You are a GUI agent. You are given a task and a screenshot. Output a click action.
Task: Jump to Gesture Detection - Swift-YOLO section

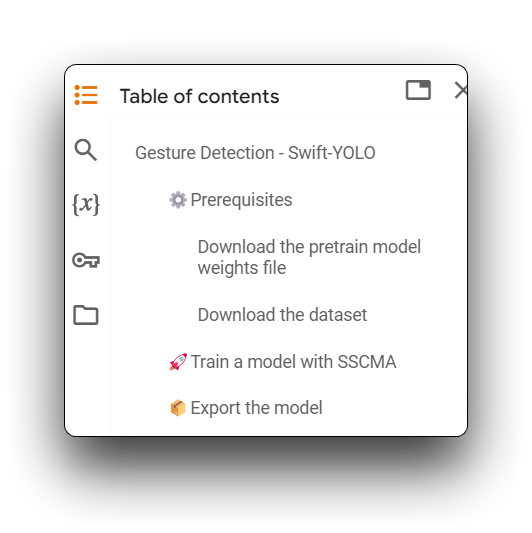[255, 153]
